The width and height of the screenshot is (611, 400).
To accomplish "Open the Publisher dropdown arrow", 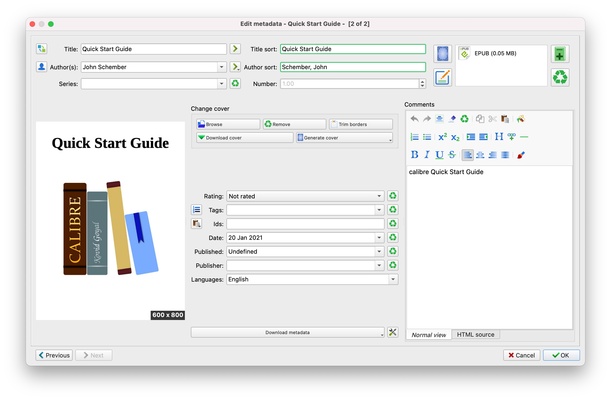I will click(x=379, y=265).
